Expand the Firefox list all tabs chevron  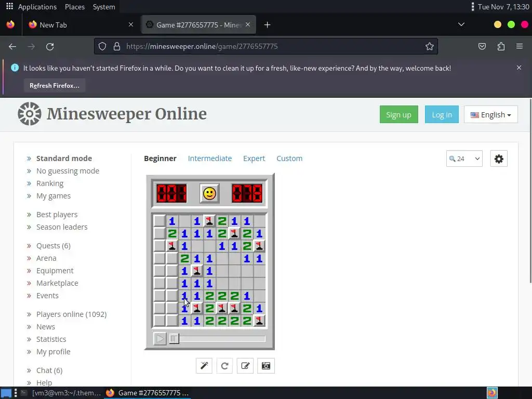(461, 24)
